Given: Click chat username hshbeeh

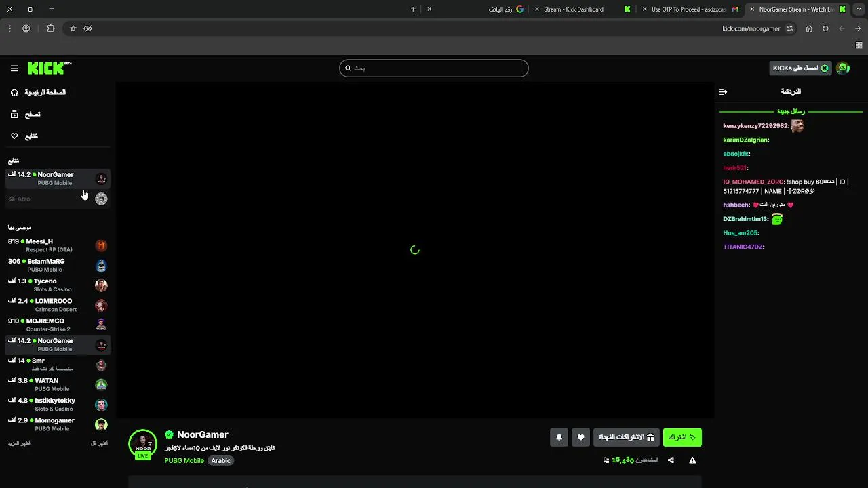Looking at the screenshot, I should [x=736, y=205].
